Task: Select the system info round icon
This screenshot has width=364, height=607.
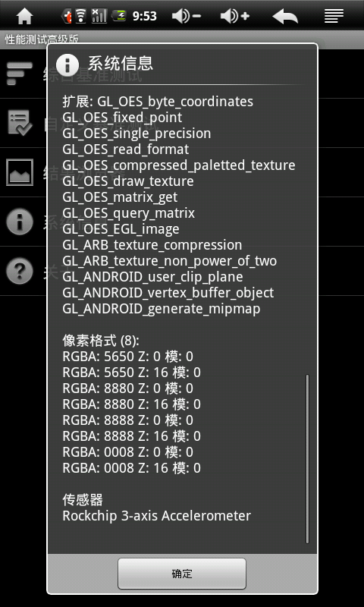Action: 20,222
